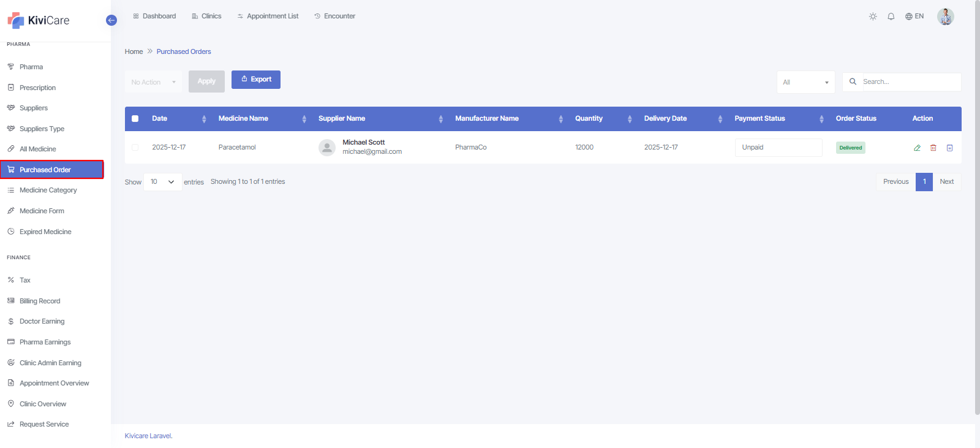The image size is (980, 448).
Task: Tick the checkbox for the 2025-12-17 order row
Action: [x=135, y=147]
